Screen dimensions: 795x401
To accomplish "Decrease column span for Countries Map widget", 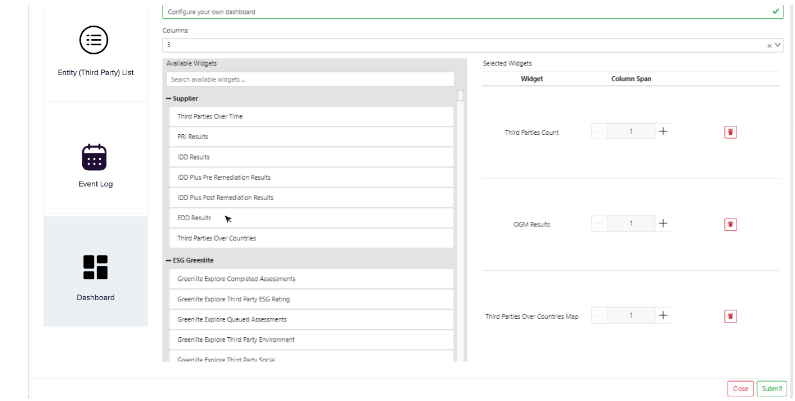I will point(599,315).
